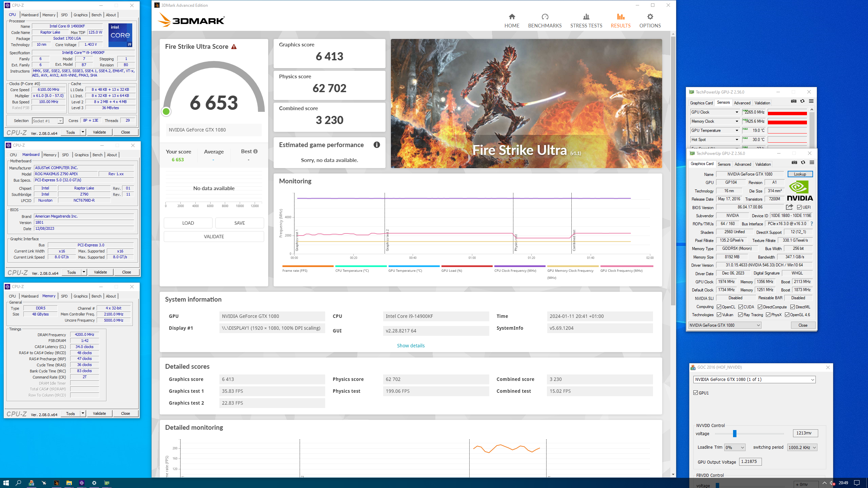The height and width of the screenshot is (488, 868).
Task: Open the notification center in system tray
Action: coord(857,483)
